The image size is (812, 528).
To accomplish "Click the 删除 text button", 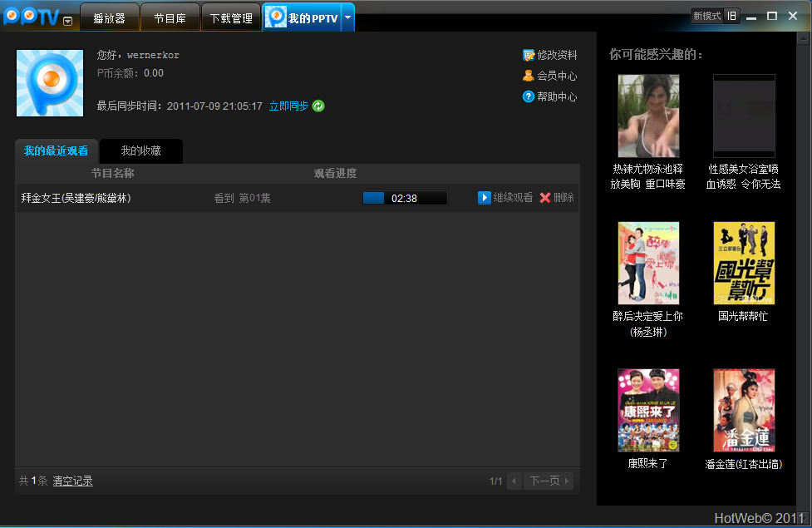I will click(x=563, y=197).
